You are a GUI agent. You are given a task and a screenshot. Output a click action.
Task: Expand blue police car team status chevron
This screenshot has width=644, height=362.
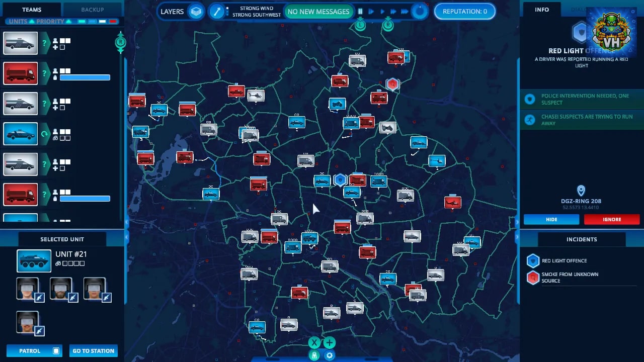(45, 134)
